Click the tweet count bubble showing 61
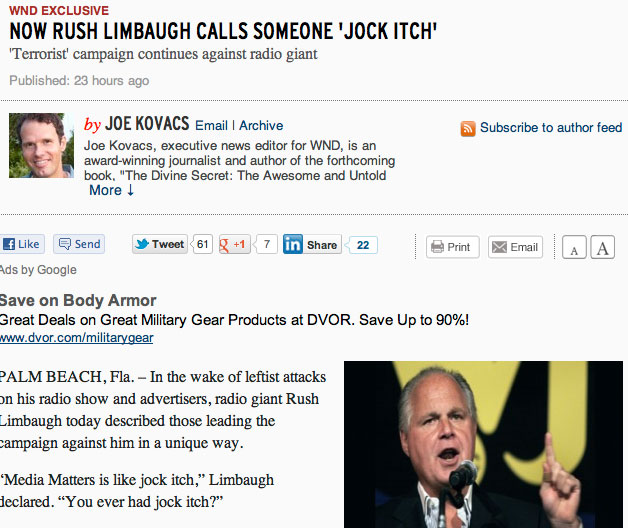Screen dimensions: 628x528 (202, 244)
